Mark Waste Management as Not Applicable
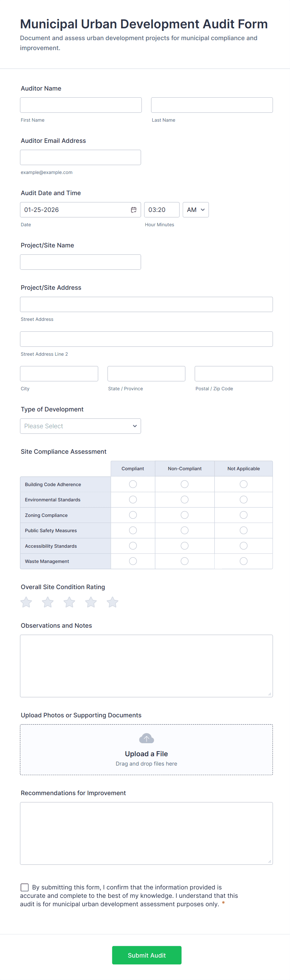Image resolution: width=290 pixels, height=980 pixels. pyautogui.click(x=244, y=561)
